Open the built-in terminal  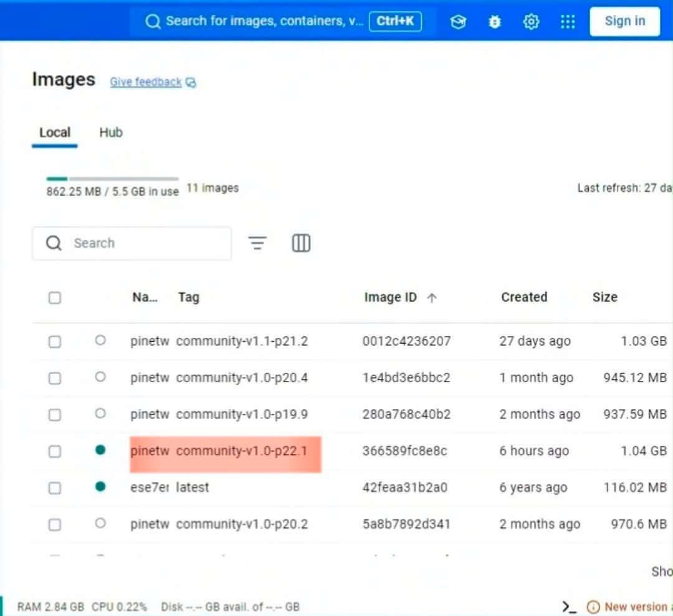tap(567, 605)
